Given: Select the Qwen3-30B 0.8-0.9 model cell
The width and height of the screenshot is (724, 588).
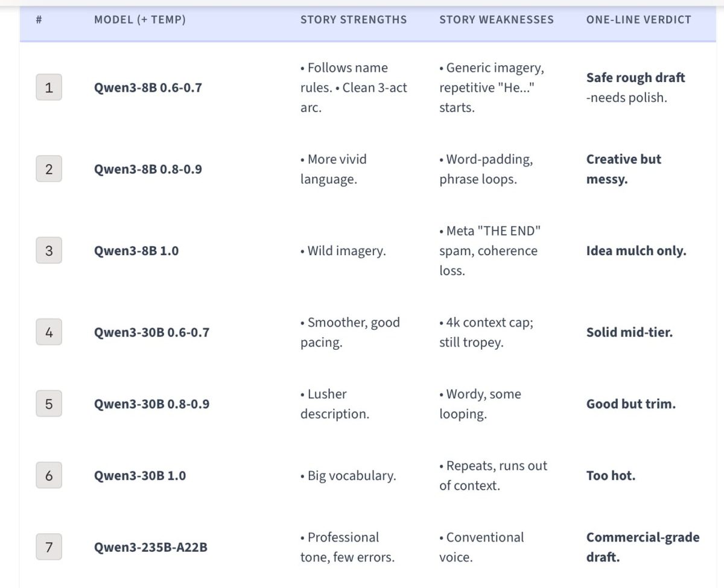Looking at the screenshot, I should pyautogui.click(x=152, y=404).
